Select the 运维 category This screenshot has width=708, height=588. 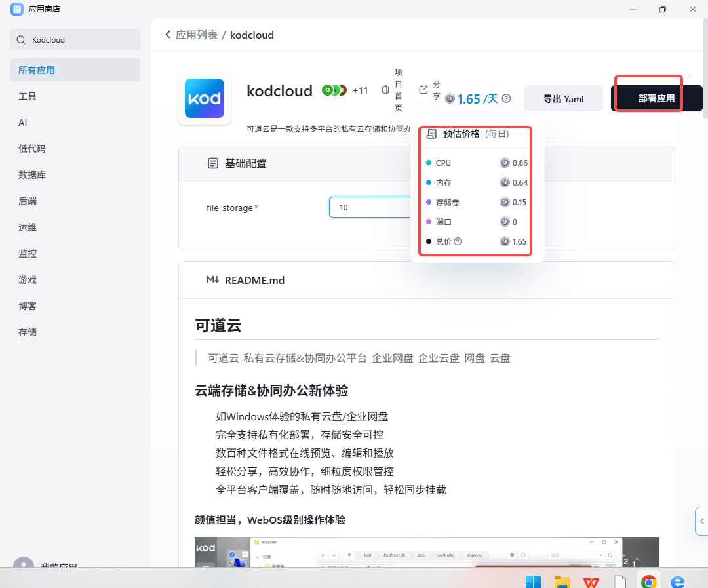tap(75, 227)
